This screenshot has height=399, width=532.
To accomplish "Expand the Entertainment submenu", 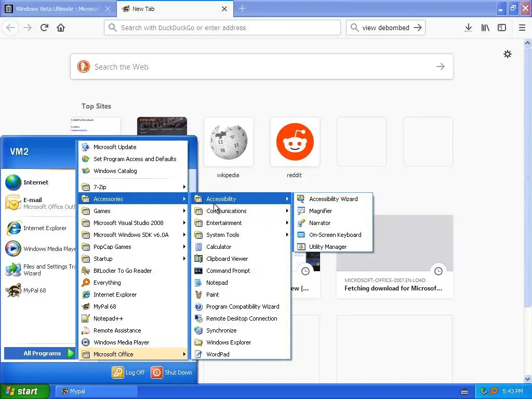I will [x=241, y=222].
